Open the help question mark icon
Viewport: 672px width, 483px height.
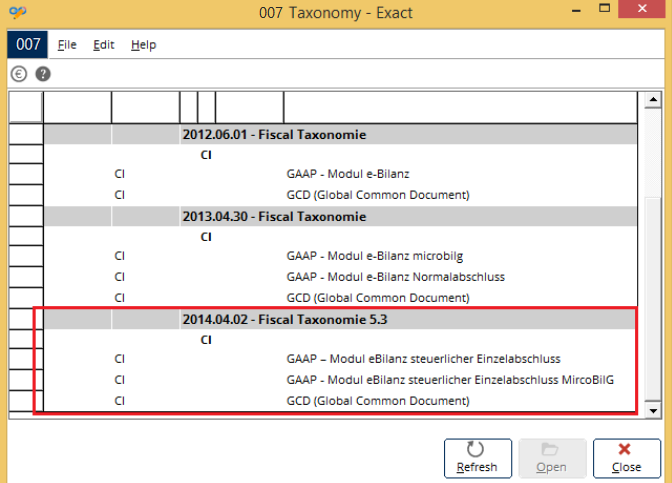[x=43, y=74]
